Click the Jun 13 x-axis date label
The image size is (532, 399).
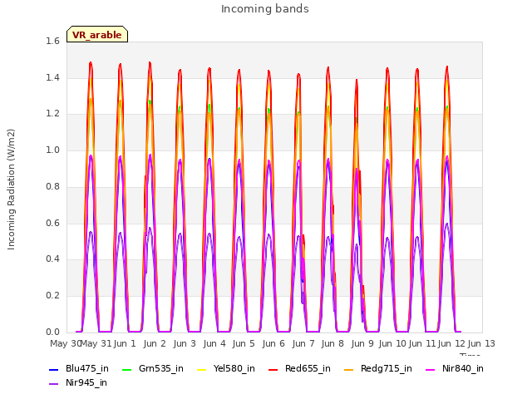click(481, 343)
